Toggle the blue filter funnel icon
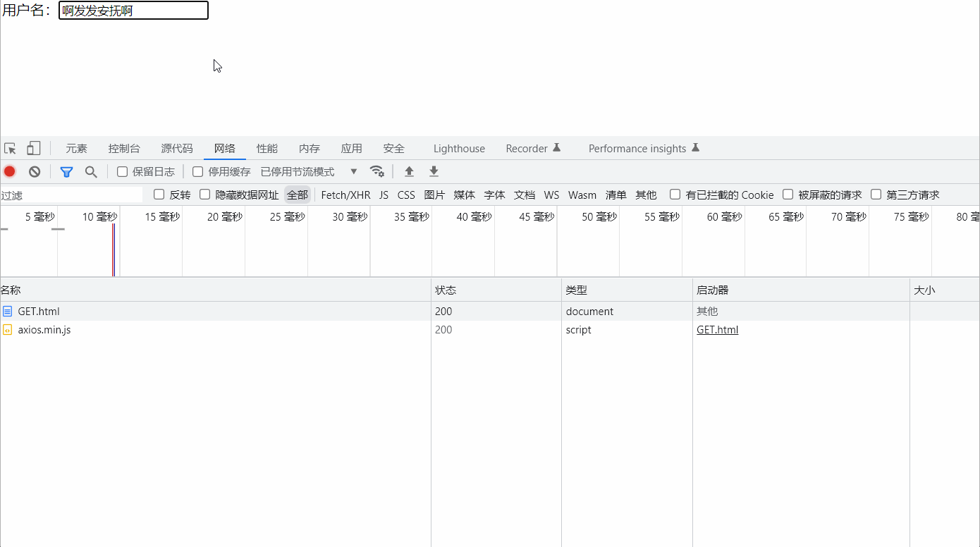 click(x=67, y=171)
